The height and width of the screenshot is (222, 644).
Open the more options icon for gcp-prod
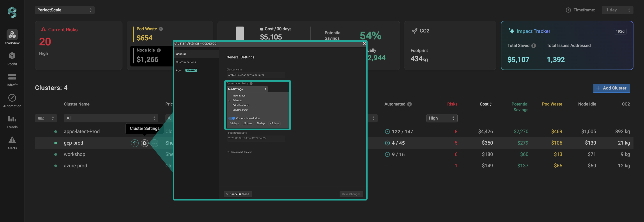154,143
